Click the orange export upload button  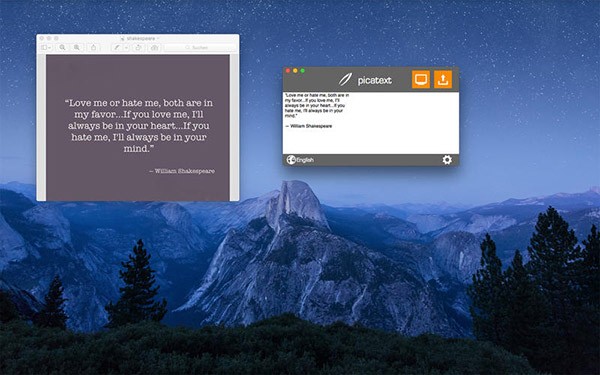pyautogui.click(x=443, y=79)
